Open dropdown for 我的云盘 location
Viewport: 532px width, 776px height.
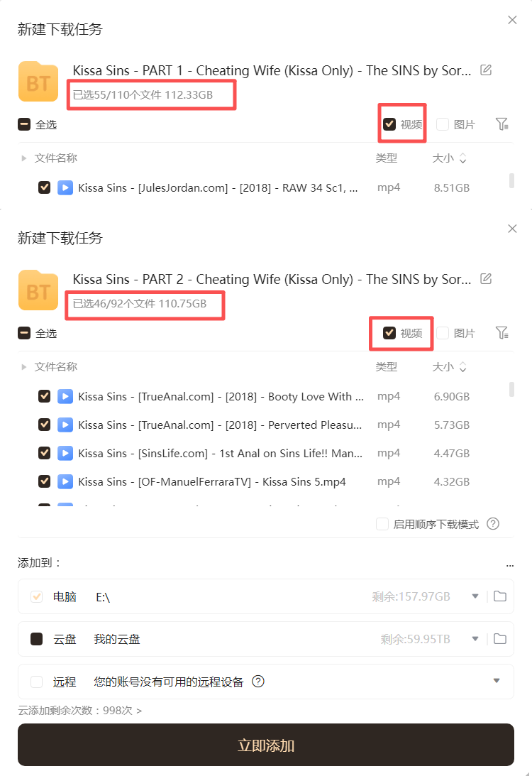pos(475,639)
